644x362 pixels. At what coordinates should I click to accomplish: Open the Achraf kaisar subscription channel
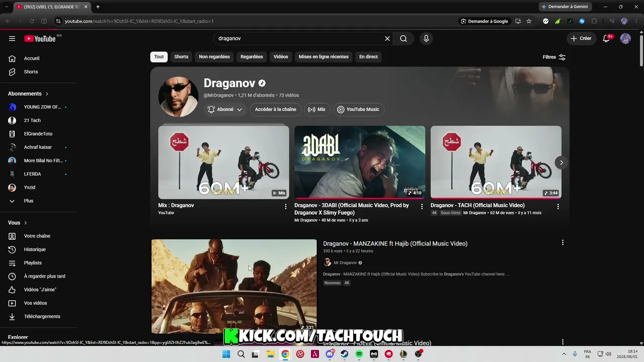pyautogui.click(x=39, y=147)
